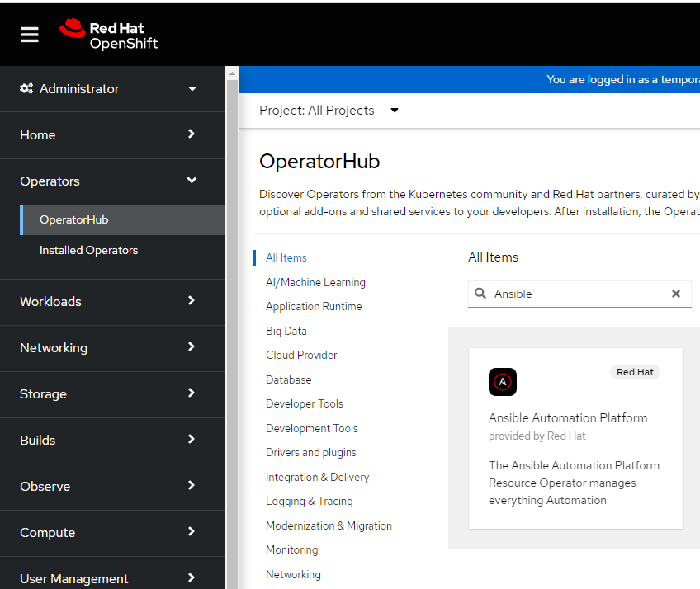Filter by the Database category

coord(288,379)
